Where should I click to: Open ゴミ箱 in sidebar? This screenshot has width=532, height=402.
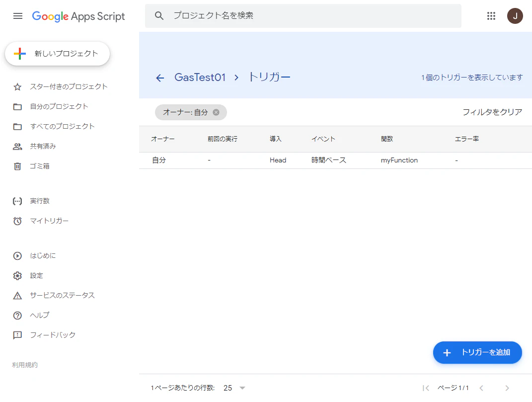click(x=40, y=166)
